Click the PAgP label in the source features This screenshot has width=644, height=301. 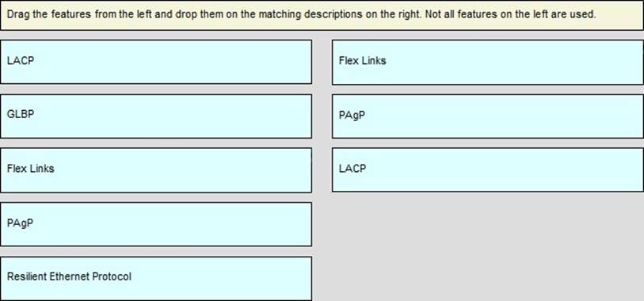[x=20, y=223]
